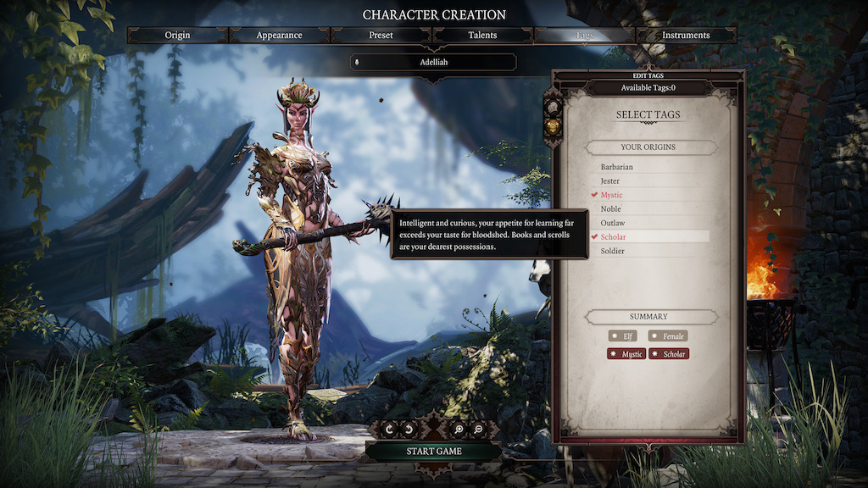Screen dimensions: 868x488
Task: Click the Scholar chip in Summary
Action: tap(669, 354)
